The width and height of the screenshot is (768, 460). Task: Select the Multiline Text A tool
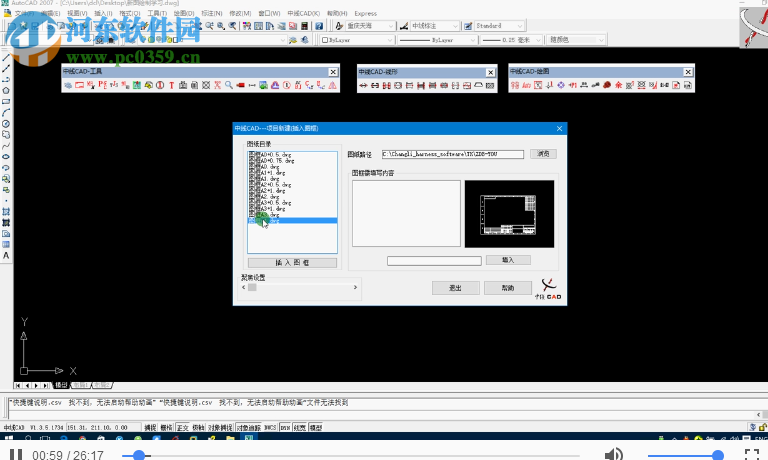point(6,256)
